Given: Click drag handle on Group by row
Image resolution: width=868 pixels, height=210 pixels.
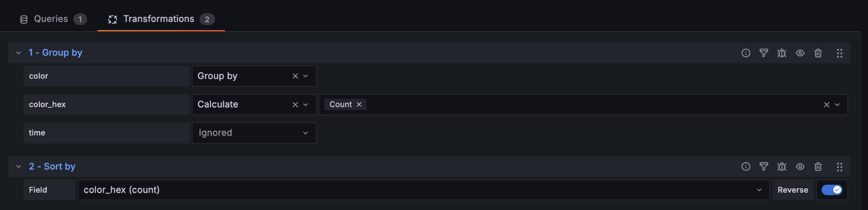Looking at the screenshot, I should [839, 53].
